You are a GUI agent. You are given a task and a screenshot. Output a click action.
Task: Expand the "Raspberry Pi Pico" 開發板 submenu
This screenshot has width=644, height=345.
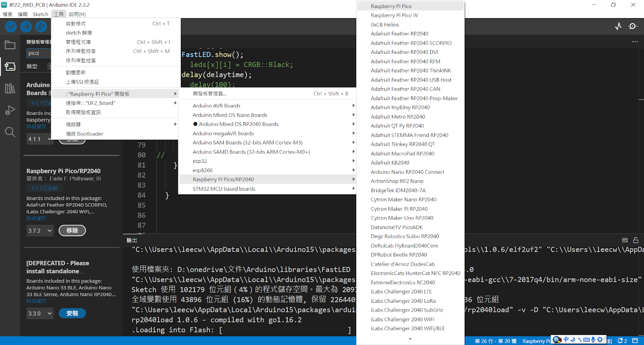point(115,94)
